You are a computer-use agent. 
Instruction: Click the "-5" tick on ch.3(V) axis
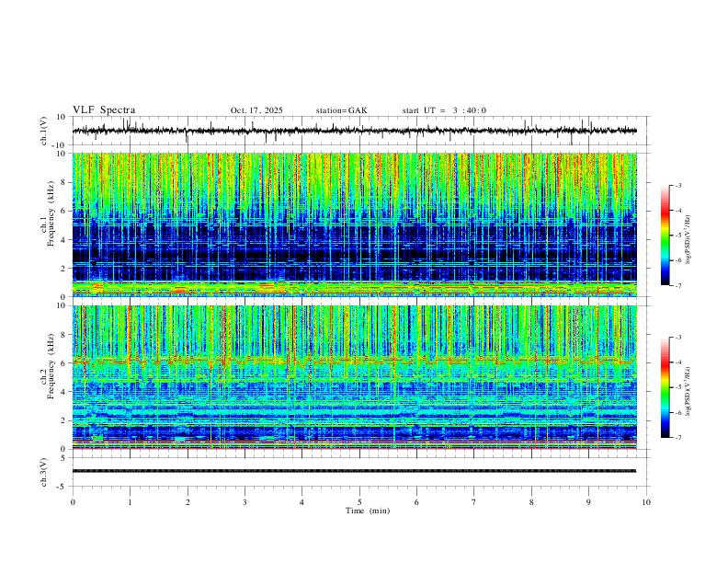(x=63, y=487)
